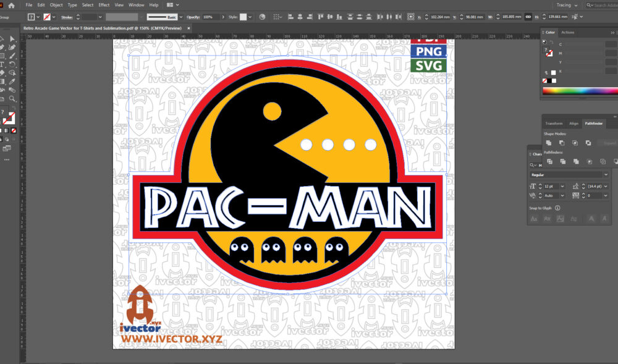This screenshot has width=618, height=364.
Task: Open the Tracing workspace switcher
Action: 567,5
